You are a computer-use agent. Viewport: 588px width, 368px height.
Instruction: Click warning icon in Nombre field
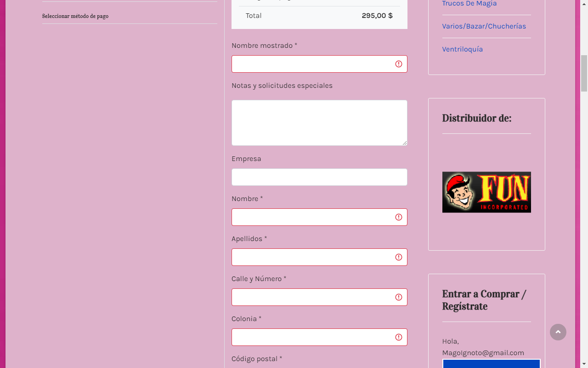point(399,217)
